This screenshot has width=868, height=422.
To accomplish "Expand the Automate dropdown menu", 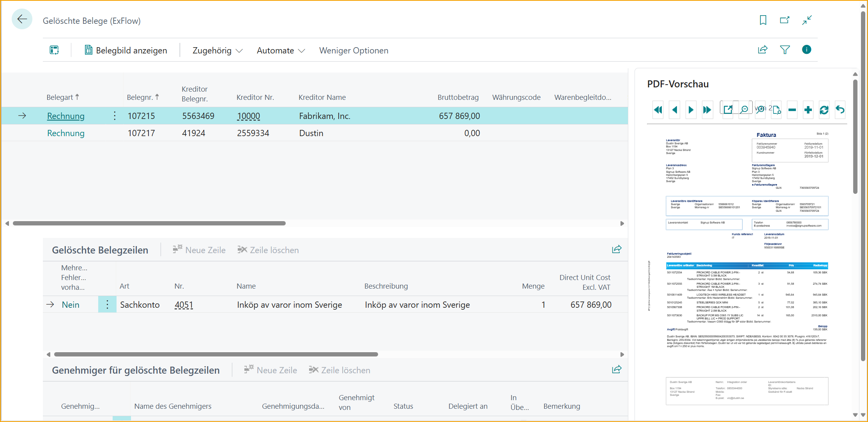I will click(281, 51).
